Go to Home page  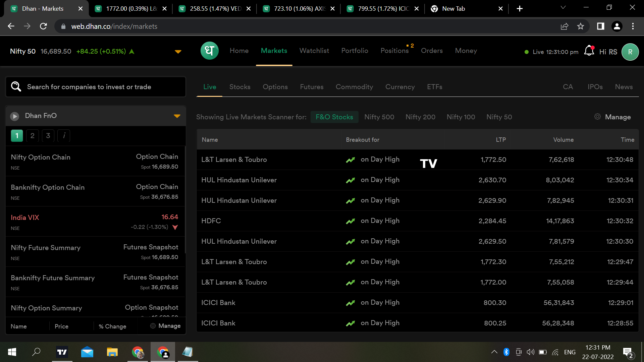pyautogui.click(x=239, y=51)
